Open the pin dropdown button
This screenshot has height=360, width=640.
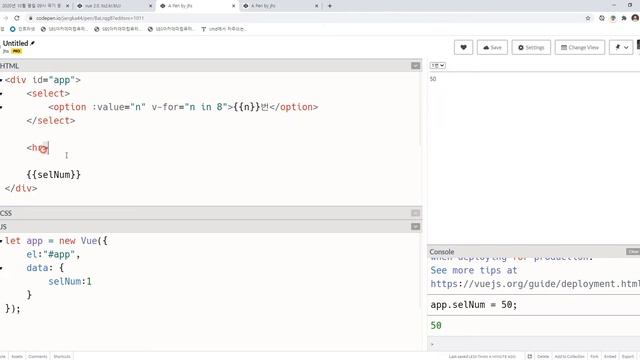(x=621, y=47)
